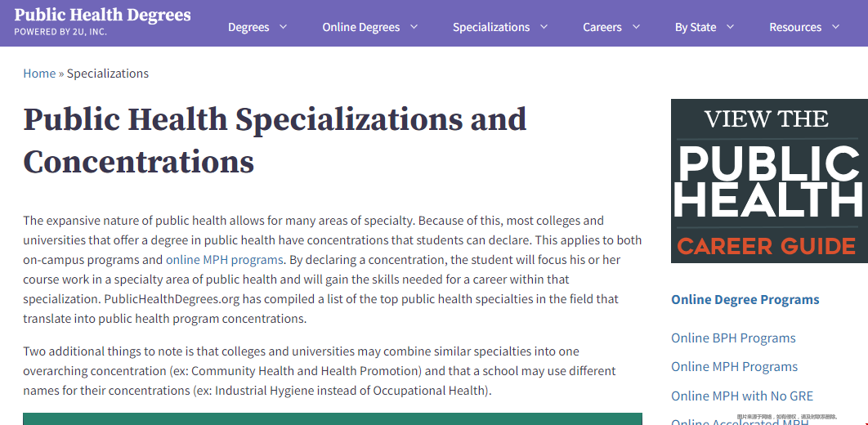Follow the online MPH programs link
This screenshot has height=425, width=868.
click(224, 260)
